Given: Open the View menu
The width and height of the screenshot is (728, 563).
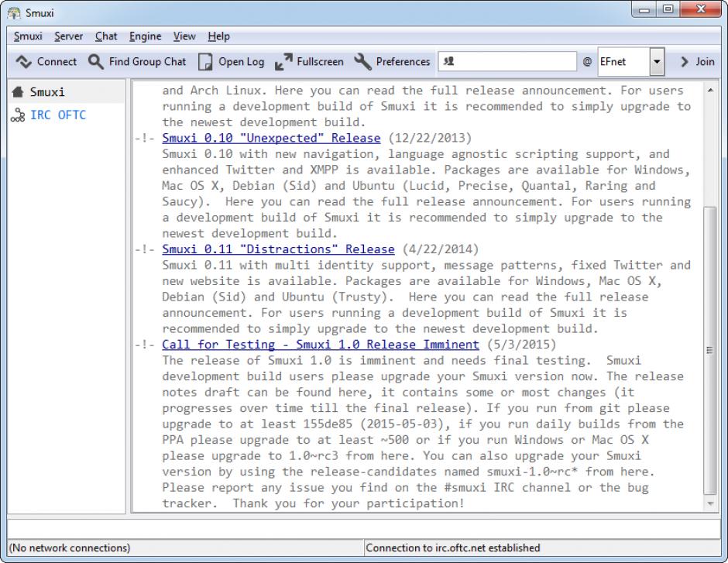Looking at the screenshot, I should tap(184, 36).
